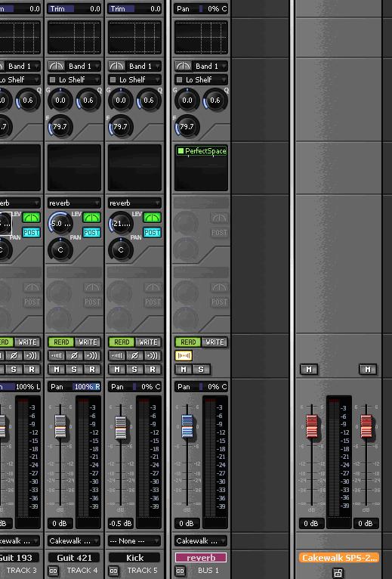
Task: Invert phase on Kick track
Action: tap(134, 355)
